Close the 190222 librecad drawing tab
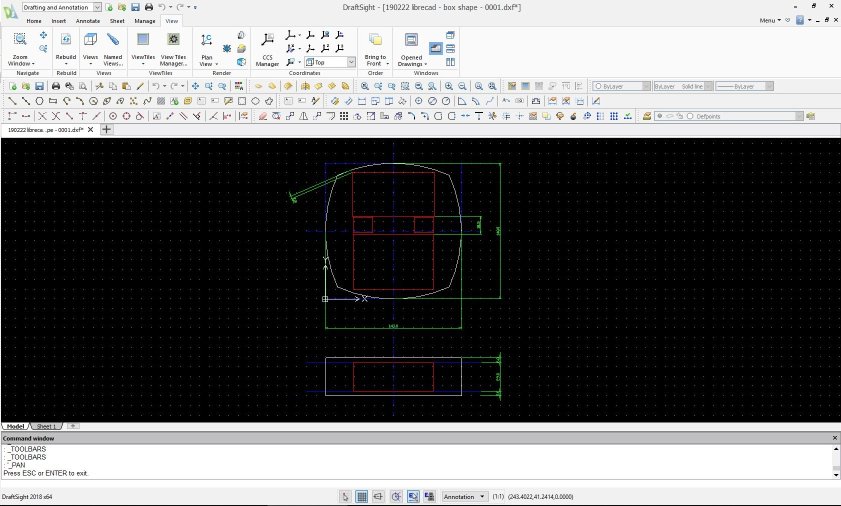 pyautogui.click(x=91, y=129)
